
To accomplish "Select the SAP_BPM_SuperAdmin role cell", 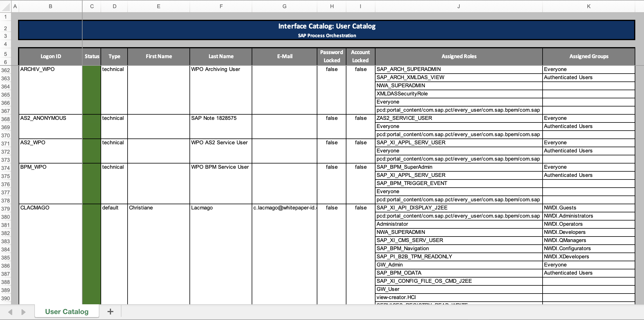I will coord(459,167).
